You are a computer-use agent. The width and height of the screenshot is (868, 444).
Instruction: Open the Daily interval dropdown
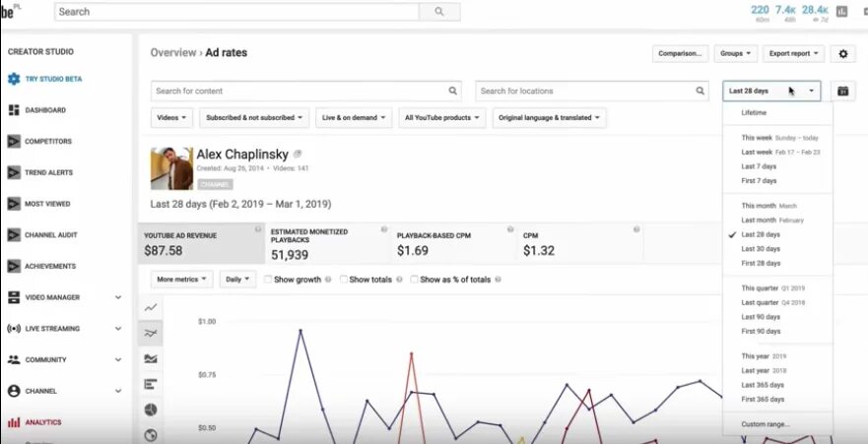pyautogui.click(x=238, y=280)
